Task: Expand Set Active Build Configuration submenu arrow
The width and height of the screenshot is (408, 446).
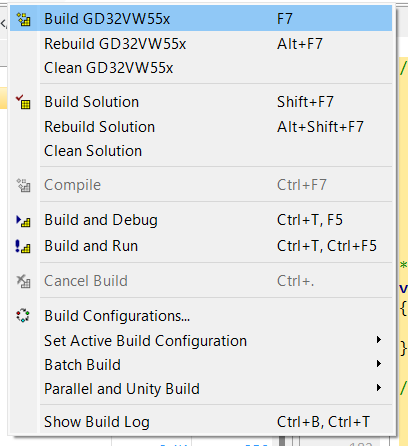Action: 379,340
